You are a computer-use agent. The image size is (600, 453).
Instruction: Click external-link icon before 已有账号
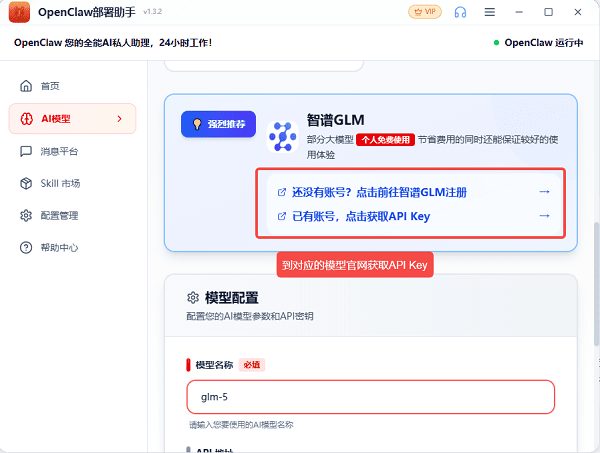coord(282,216)
